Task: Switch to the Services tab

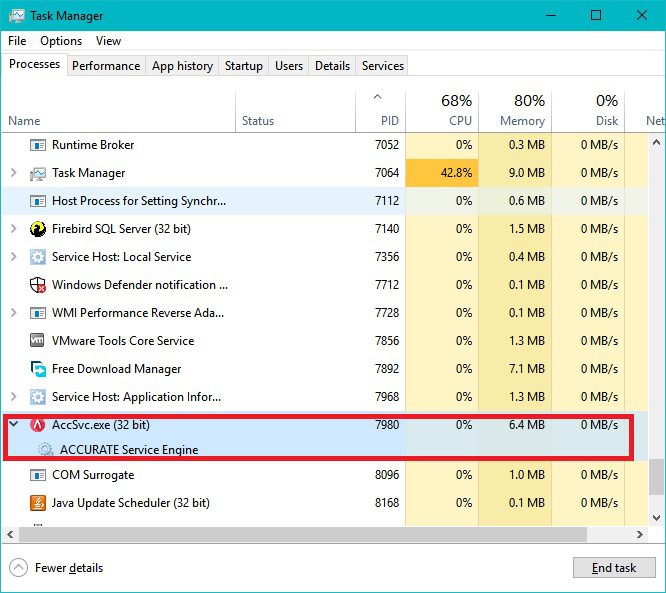Action: [x=383, y=66]
